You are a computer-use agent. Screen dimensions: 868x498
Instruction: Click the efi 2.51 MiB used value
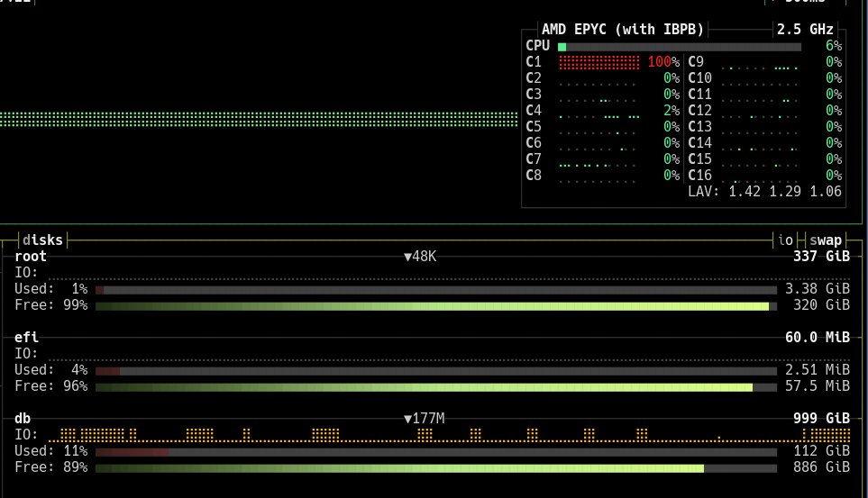point(818,369)
